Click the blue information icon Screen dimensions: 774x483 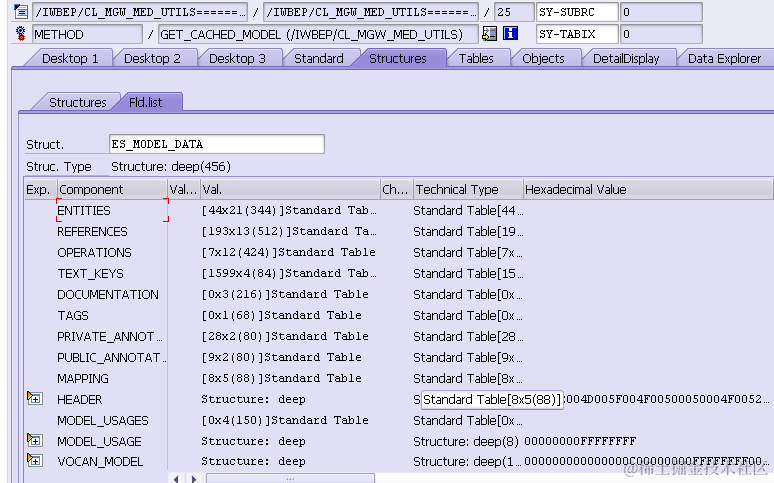510,34
